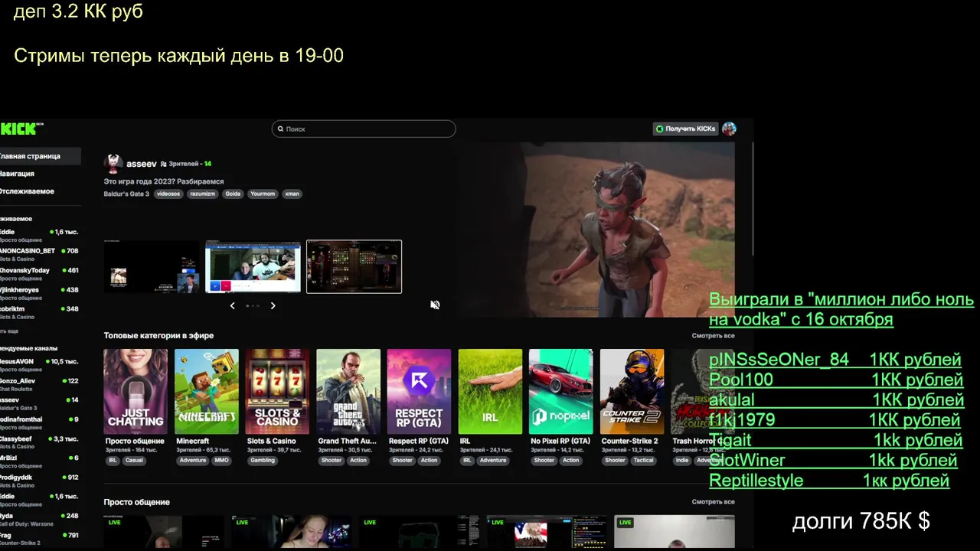
Task: Click the razumizm tag
Action: point(203,194)
